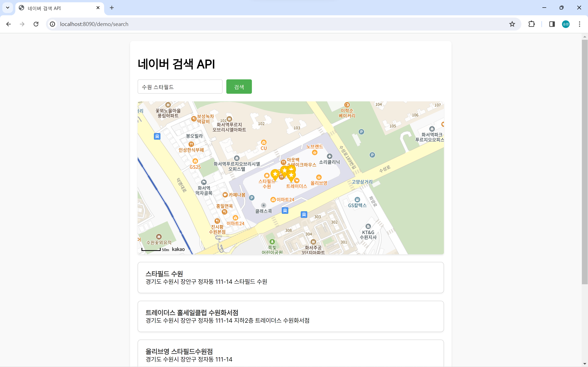Viewport: 588px width, 367px height.
Task: Click the parking icon near 카페나봄
Action: [x=252, y=198]
